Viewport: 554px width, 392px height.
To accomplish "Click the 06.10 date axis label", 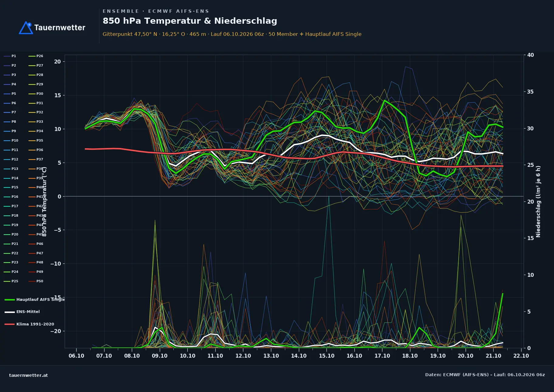I will [x=76, y=356].
